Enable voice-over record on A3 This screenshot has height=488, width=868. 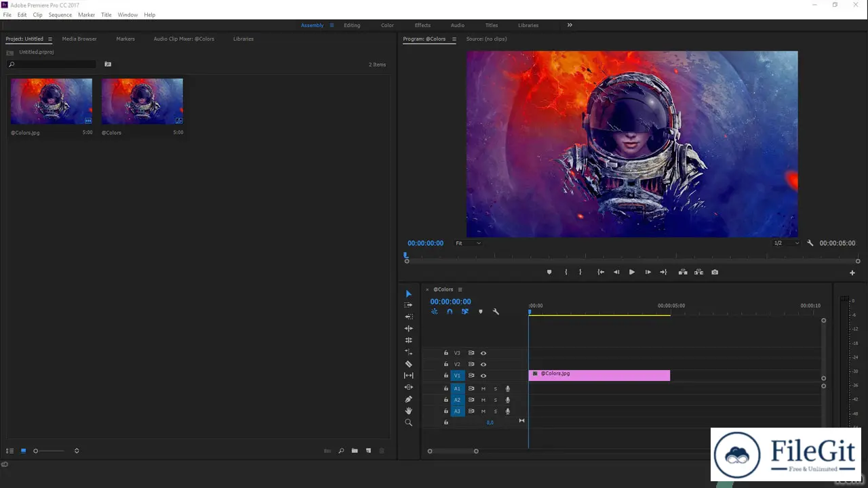tap(507, 411)
